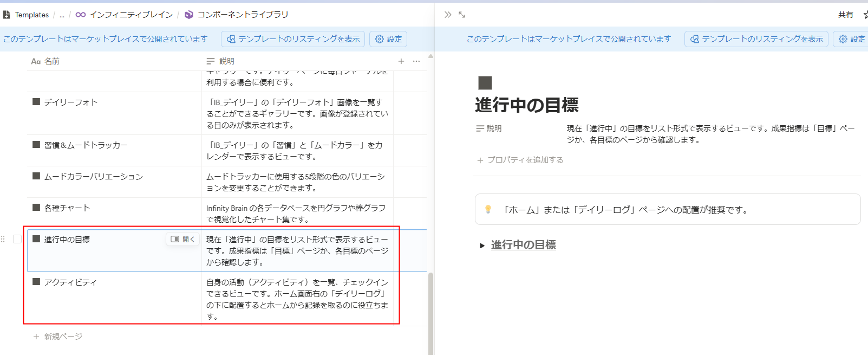The image size is (868, 355).
Task: Click left 設定 gear button
Action: [x=388, y=39]
